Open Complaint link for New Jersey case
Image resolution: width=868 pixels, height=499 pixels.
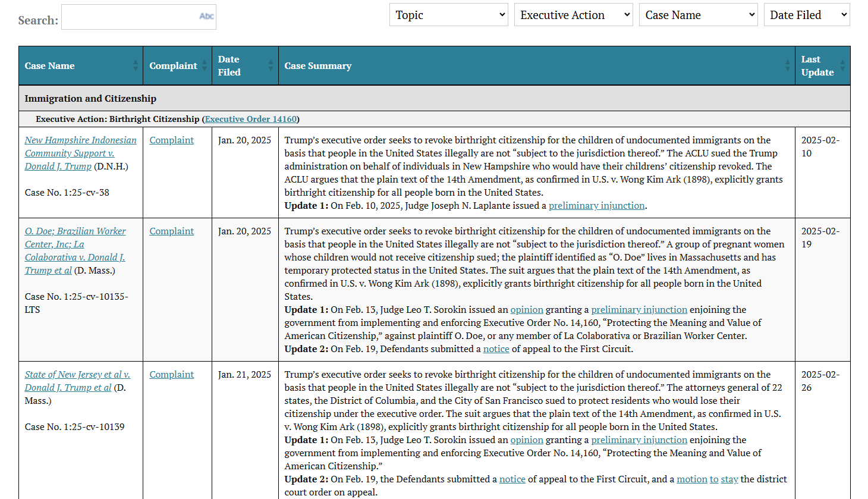coord(172,375)
